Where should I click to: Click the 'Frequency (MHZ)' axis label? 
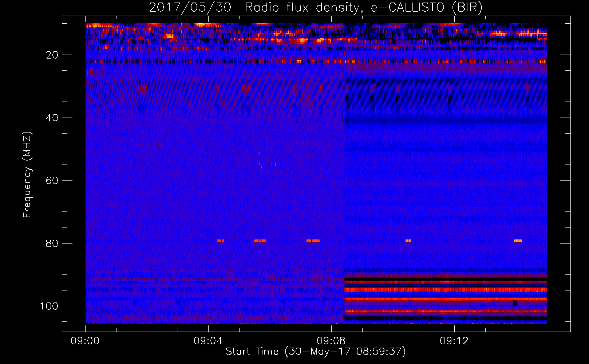point(27,175)
